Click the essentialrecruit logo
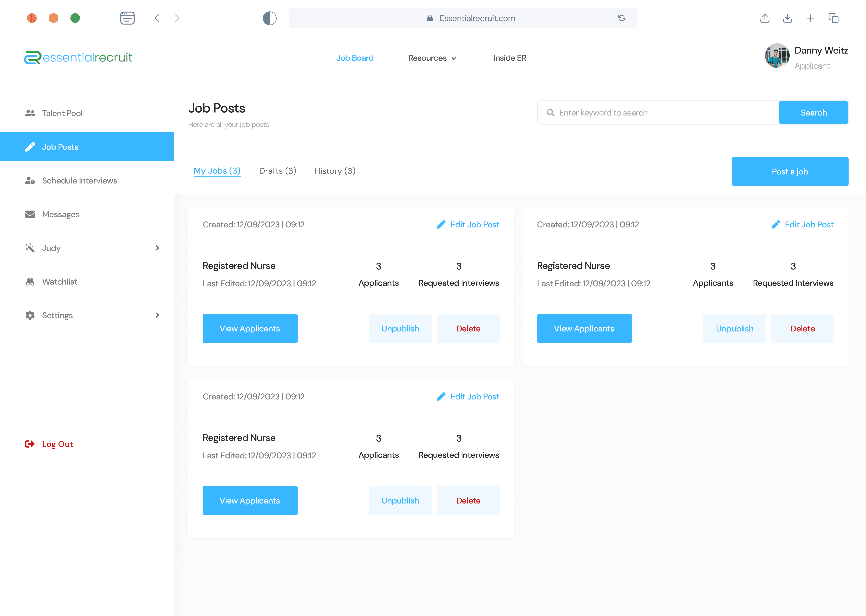866x616 pixels. tap(78, 58)
